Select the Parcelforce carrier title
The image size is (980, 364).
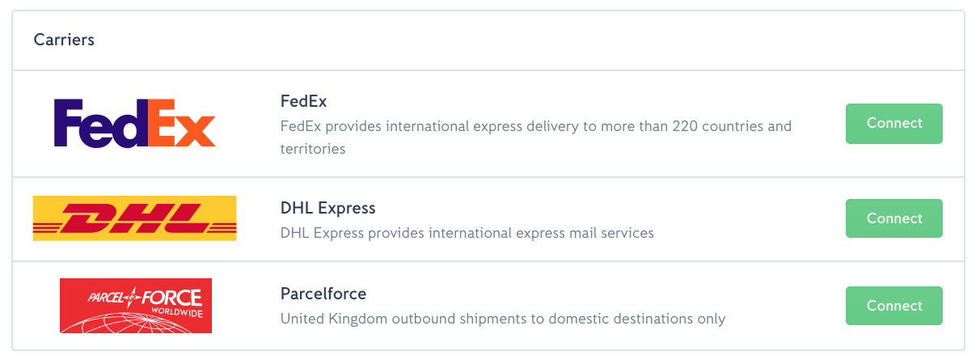323,293
